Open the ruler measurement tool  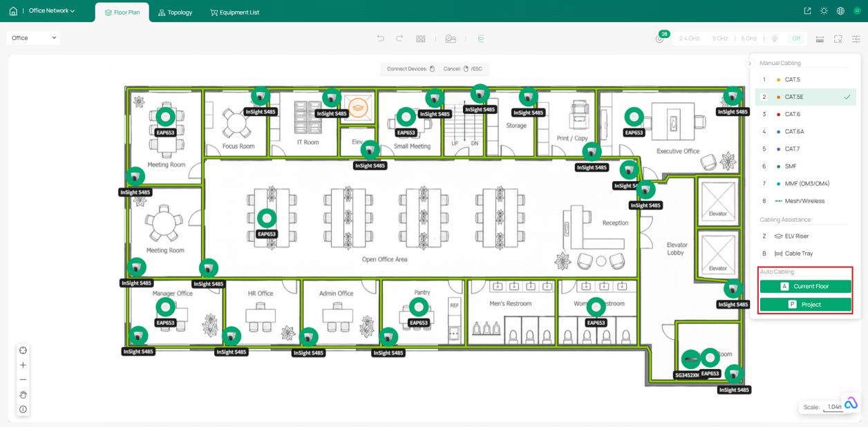click(820, 39)
